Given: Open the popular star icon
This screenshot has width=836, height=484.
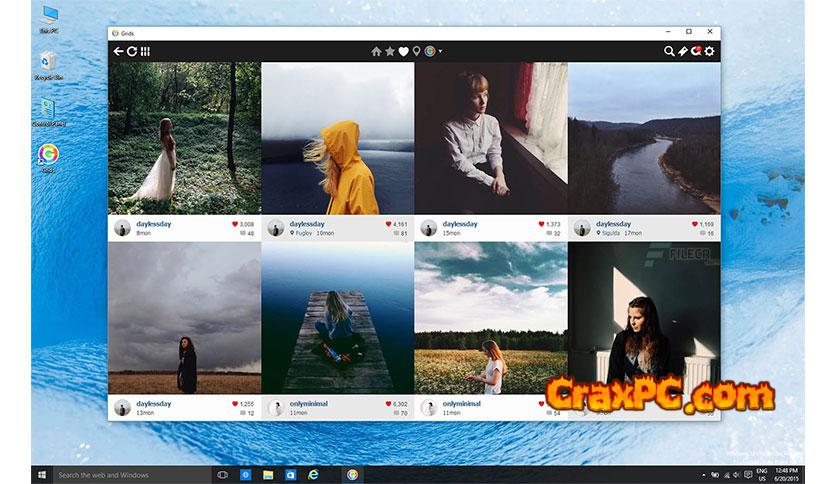Looking at the screenshot, I should click(390, 52).
